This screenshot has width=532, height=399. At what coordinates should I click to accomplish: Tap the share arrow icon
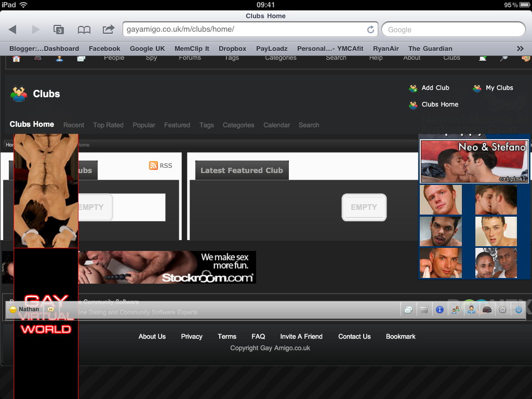coord(108,30)
